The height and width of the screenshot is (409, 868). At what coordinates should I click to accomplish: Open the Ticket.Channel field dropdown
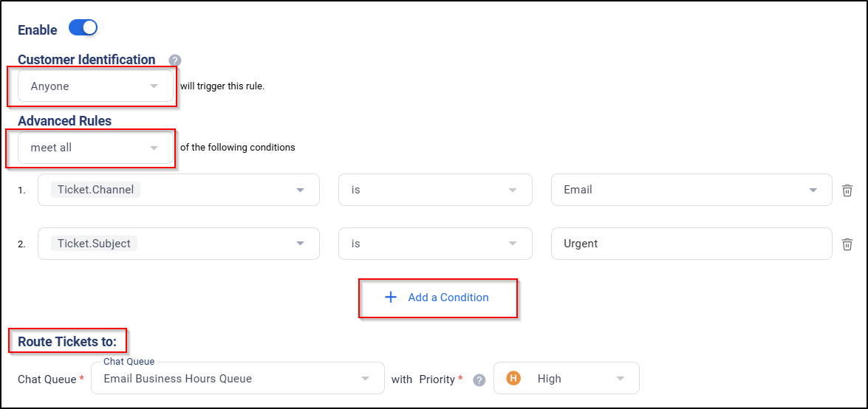179,190
